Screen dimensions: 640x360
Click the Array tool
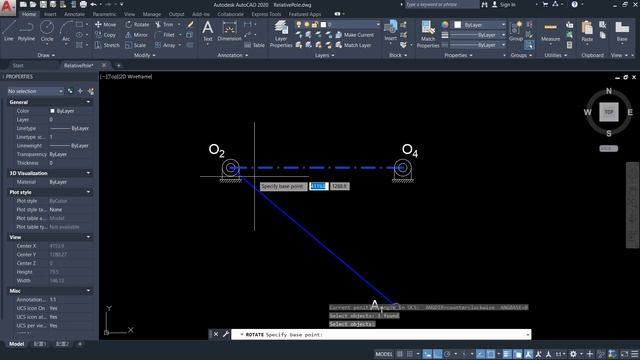click(x=165, y=45)
